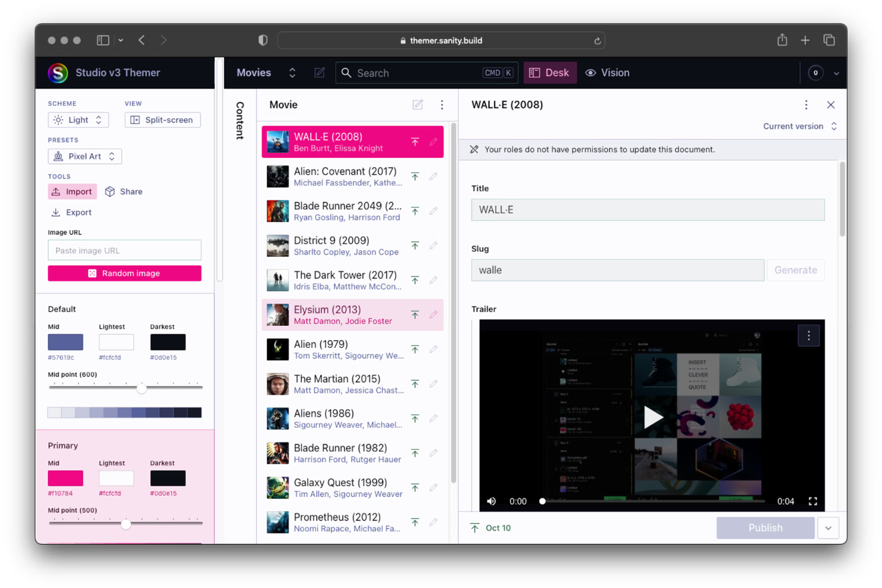The width and height of the screenshot is (882, 588).
Task: Click the Image URL input field
Action: pyautogui.click(x=125, y=250)
